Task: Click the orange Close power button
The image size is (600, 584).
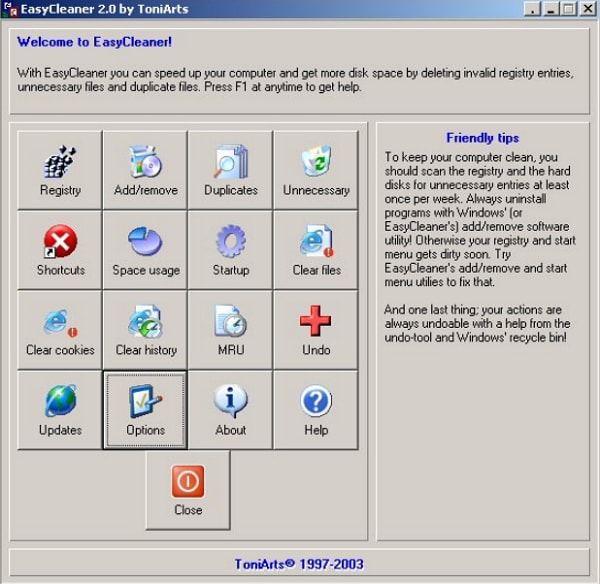Action: (x=188, y=490)
